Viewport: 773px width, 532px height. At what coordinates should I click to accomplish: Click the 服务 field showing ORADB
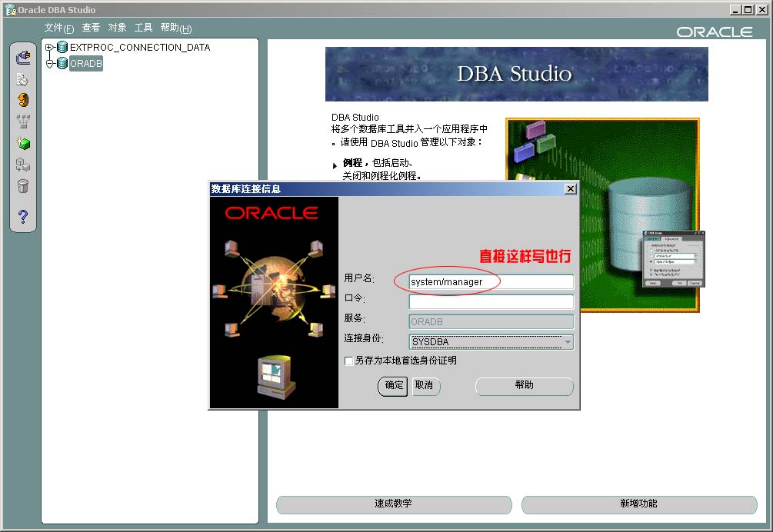point(491,321)
